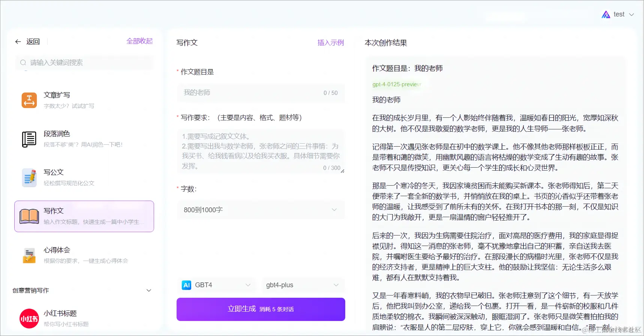The image size is (644, 336).
Task: Click the account logo icon beside test
Action: pyautogui.click(x=606, y=15)
